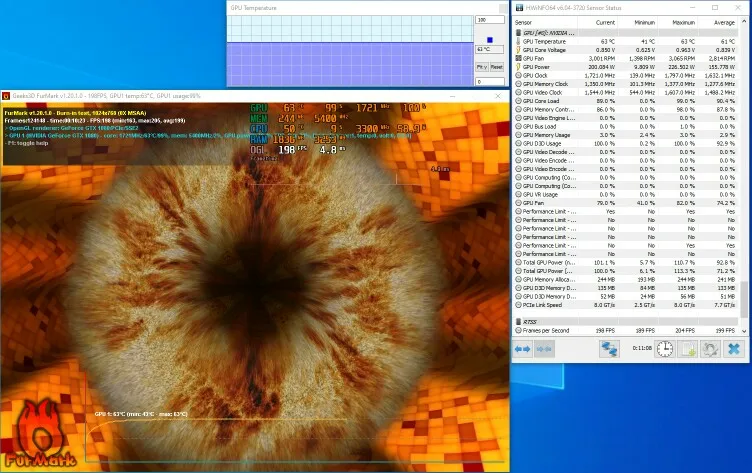Click the icon beside GPU VR Usage
752x473 pixels.
point(518,194)
